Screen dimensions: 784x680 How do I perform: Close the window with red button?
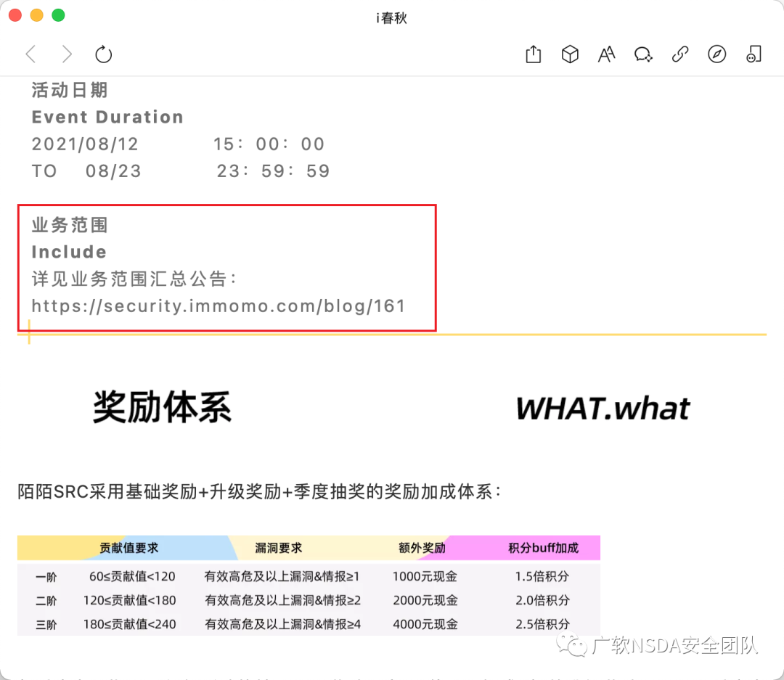click(x=15, y=15)
